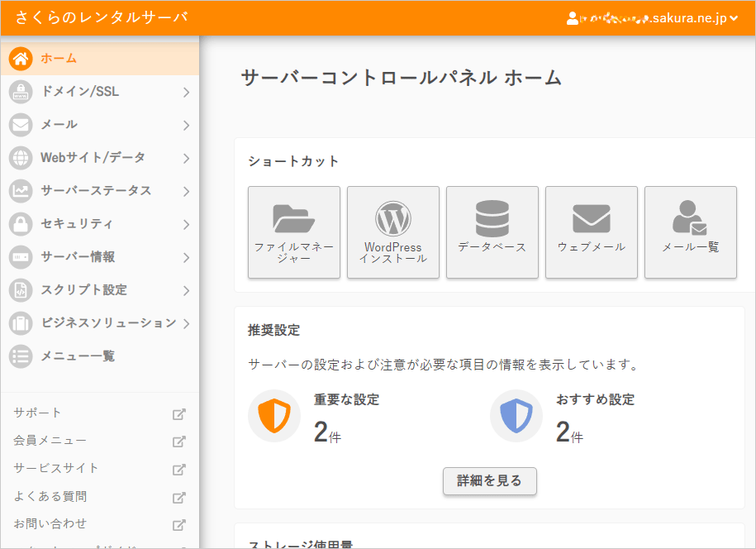Click the user account icon in header

click(573, 18)
